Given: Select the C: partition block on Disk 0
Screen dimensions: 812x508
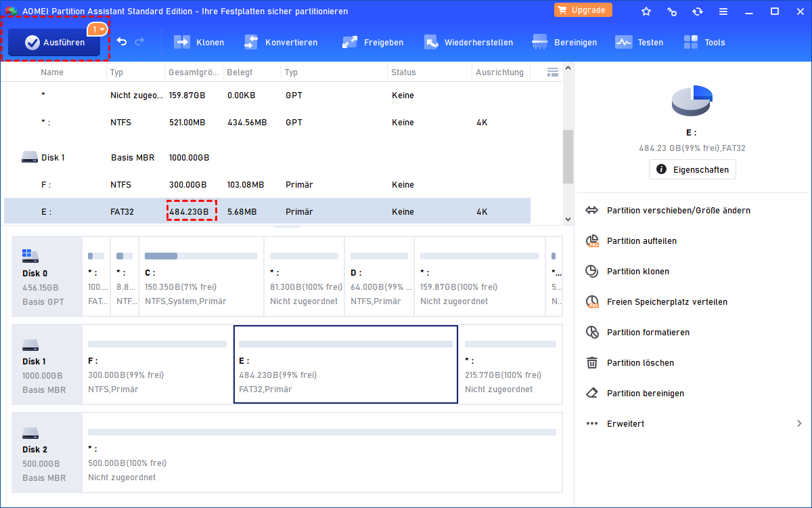Looking at the screenshot, I should tap(201, 276).
